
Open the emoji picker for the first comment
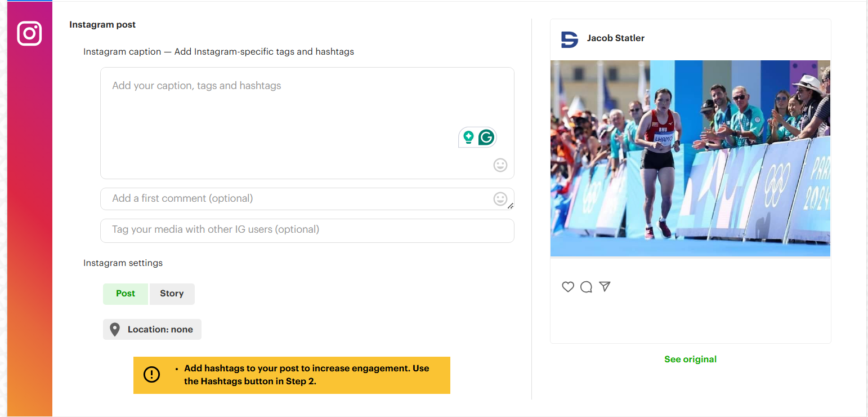(x=500, y=198)
